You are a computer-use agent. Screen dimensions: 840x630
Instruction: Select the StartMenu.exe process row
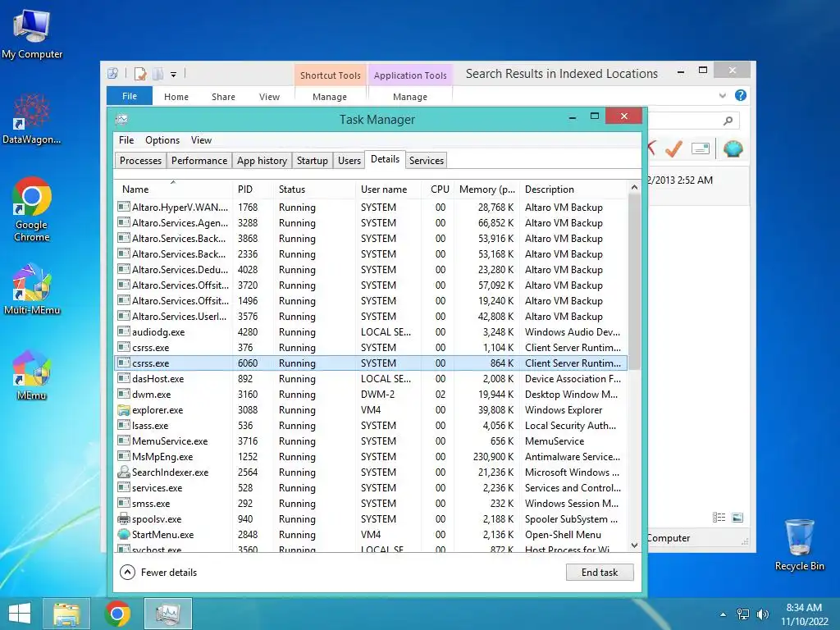pyautogui.click(x=371, y=535)
